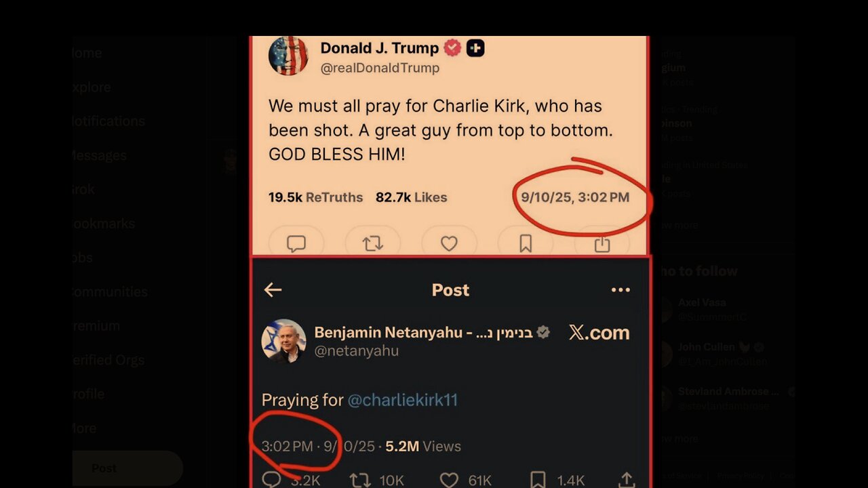Open Communities from the sidebar
868x488 pixels.
[x=110, y=292]
